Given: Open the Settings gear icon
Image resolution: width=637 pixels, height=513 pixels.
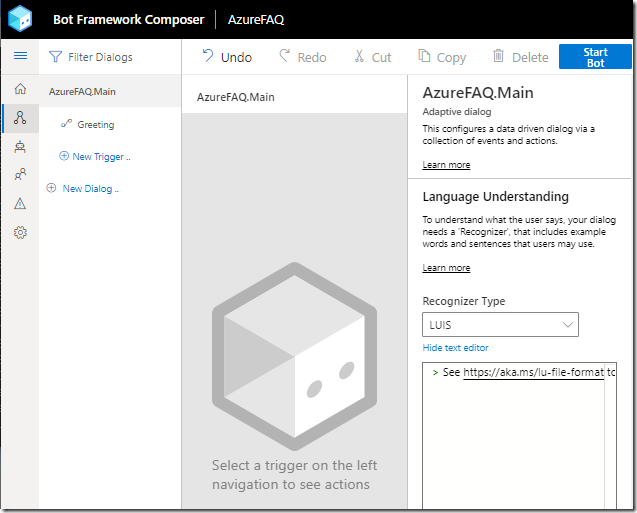Looking at the screenshot, I should 20,232.
